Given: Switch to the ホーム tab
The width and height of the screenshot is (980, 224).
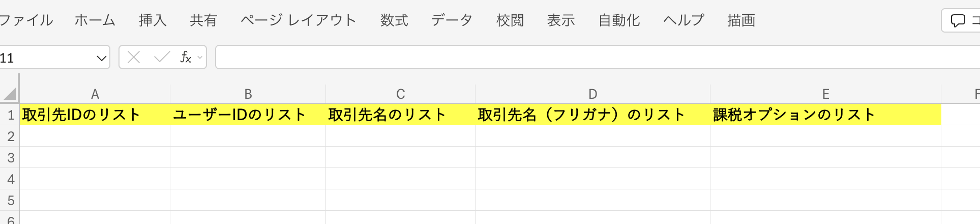Looking at the screenshot, I should pyautogui.click(x=95, y=20).
